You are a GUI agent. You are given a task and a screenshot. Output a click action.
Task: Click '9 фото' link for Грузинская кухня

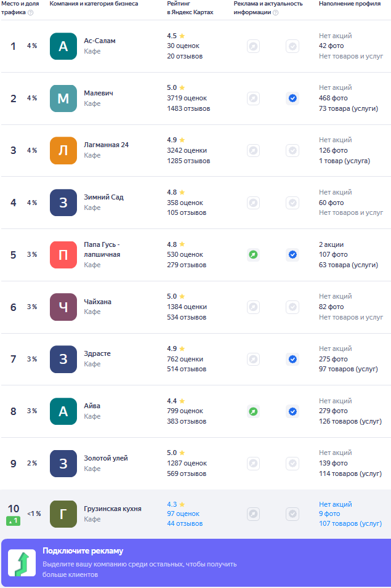pyautogui.click(x=329, y=513)
